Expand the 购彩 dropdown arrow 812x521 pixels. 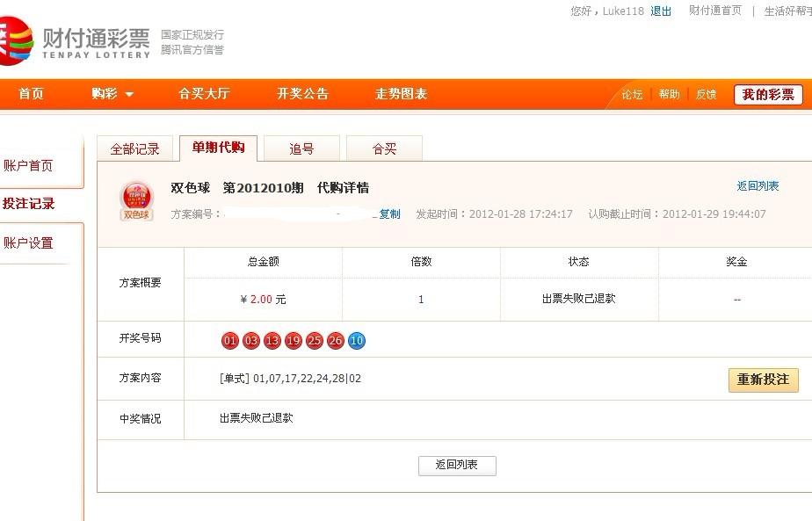coord(129,94)
